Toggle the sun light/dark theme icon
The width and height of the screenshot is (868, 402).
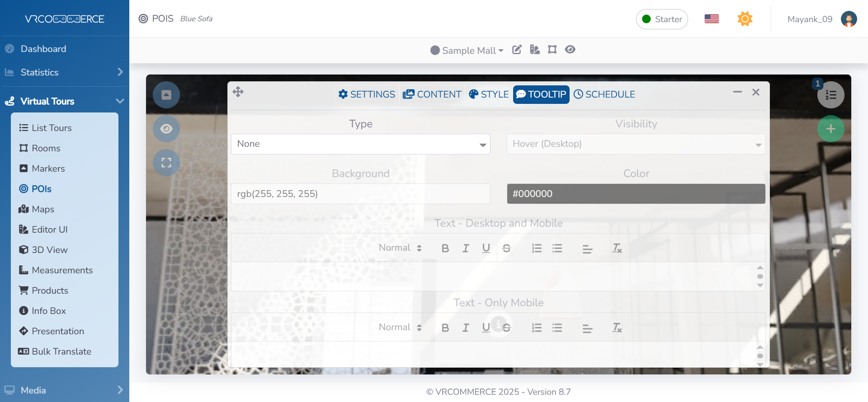745,19
